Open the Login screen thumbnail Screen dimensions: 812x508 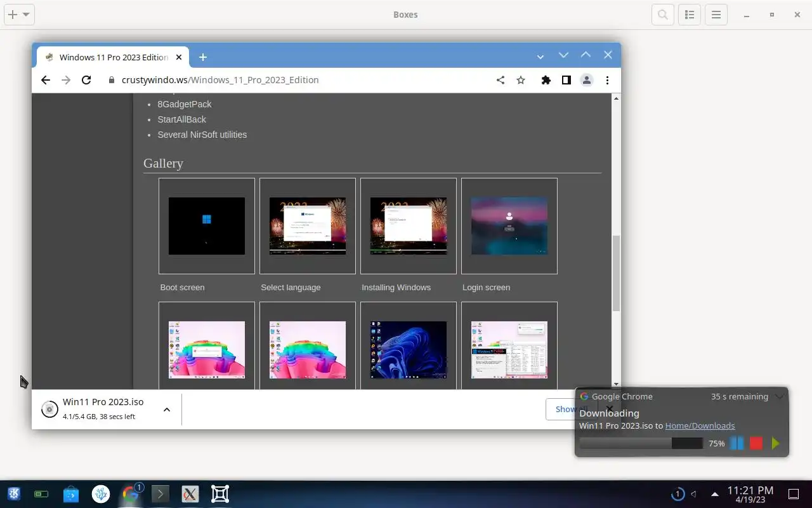[x=509, y=226]
